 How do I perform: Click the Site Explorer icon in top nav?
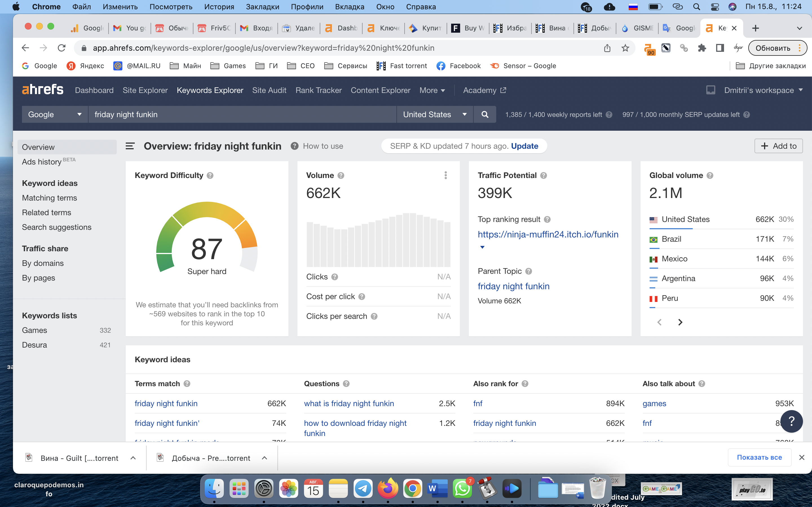click(144, 89)
